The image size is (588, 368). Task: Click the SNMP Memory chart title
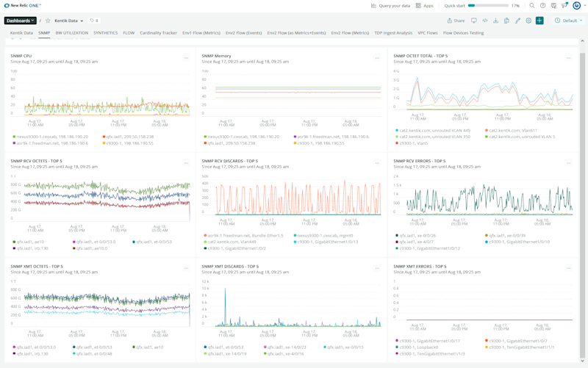[x=216, y=56]
